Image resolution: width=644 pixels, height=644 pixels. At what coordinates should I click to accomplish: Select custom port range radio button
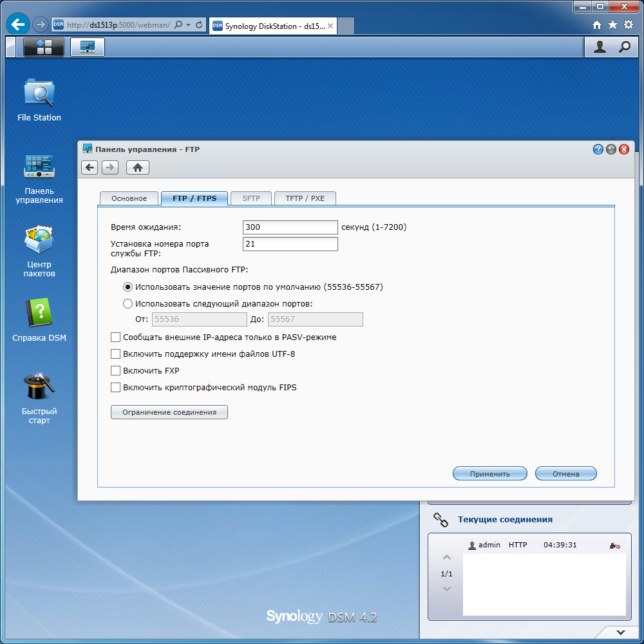pos(128,304)
